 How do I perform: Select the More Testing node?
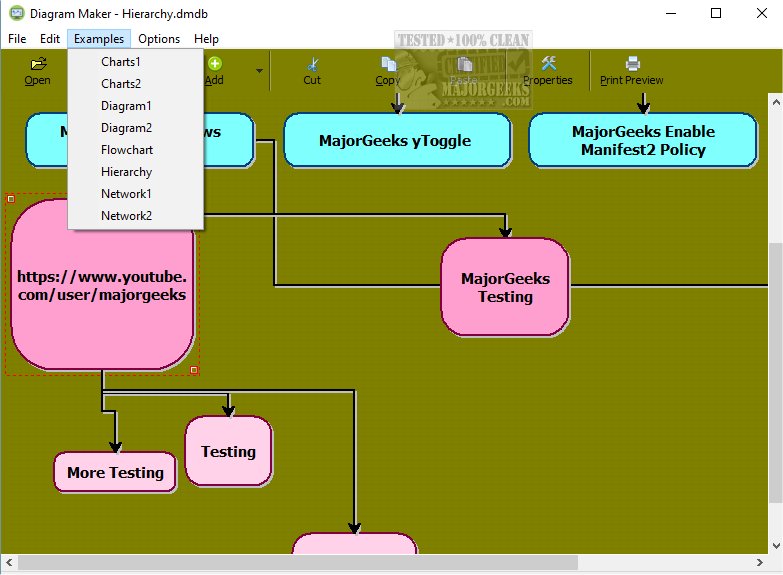coord(115,473)
